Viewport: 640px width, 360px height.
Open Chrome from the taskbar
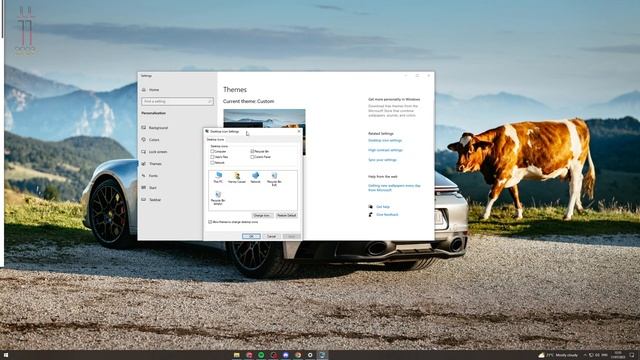(298, 355)
